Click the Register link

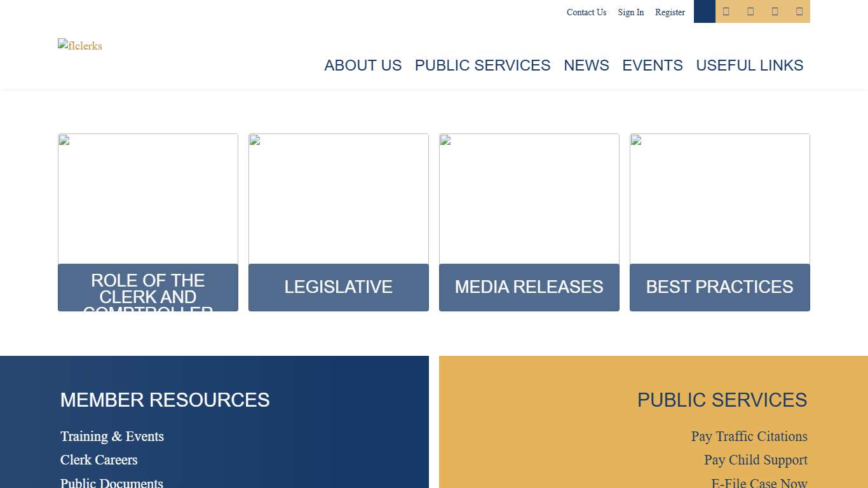click(x=670, y=12)
